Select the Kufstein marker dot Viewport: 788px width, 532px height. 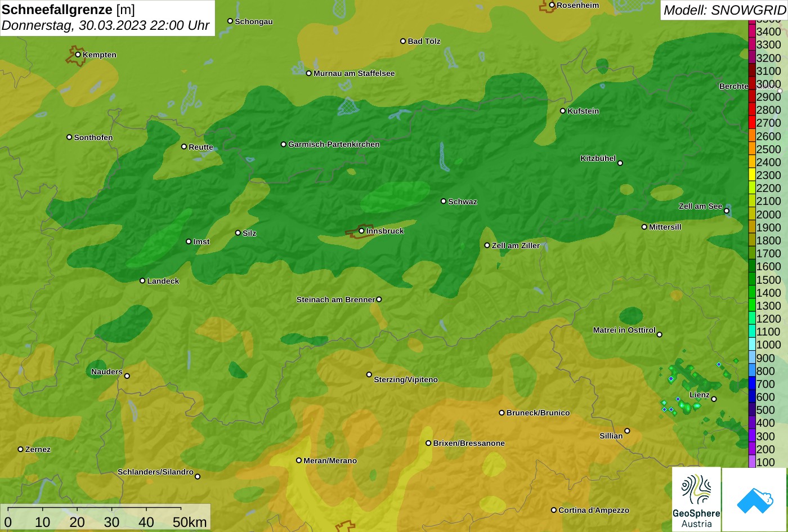562,111
